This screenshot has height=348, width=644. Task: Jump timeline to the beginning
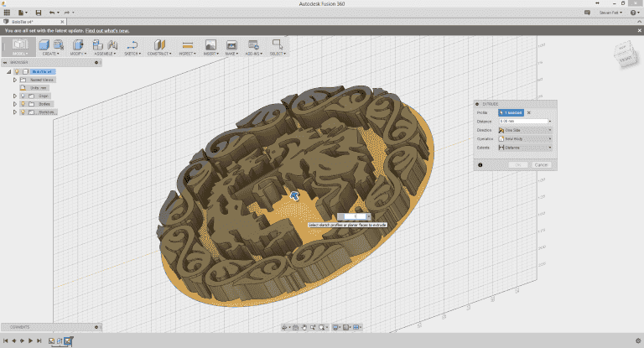click(5, 340)
